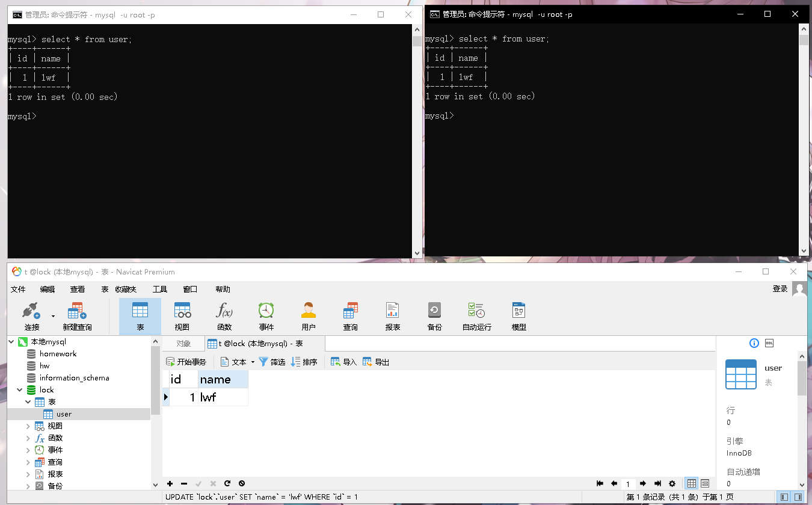Expand the 视图 tree node
This screenshot has height=505, width=812.
28,426
